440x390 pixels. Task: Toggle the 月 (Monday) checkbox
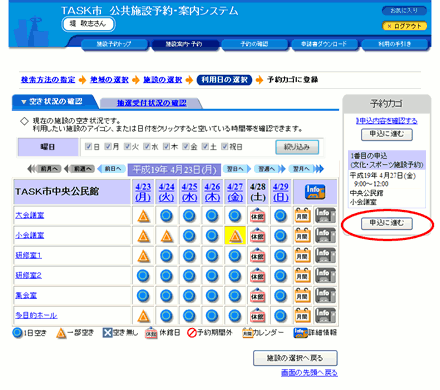(108, 147)
